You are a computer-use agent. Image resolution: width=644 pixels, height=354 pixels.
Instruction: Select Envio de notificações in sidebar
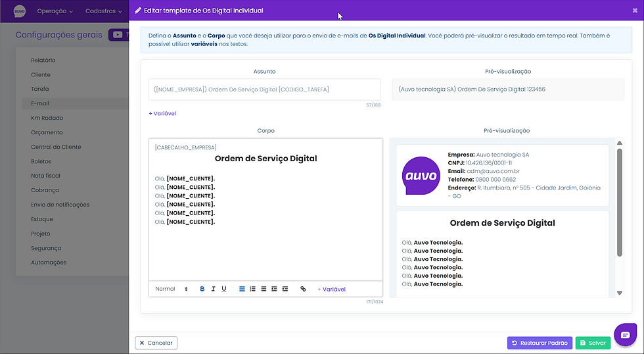(60, 205)
